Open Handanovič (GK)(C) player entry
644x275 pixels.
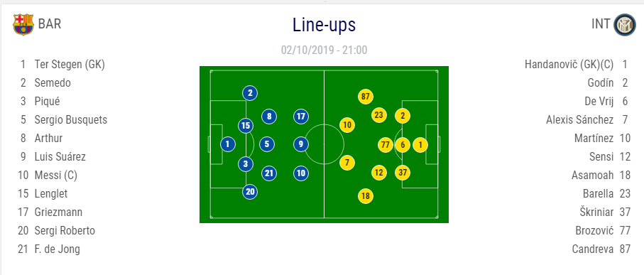pos(569,65)
